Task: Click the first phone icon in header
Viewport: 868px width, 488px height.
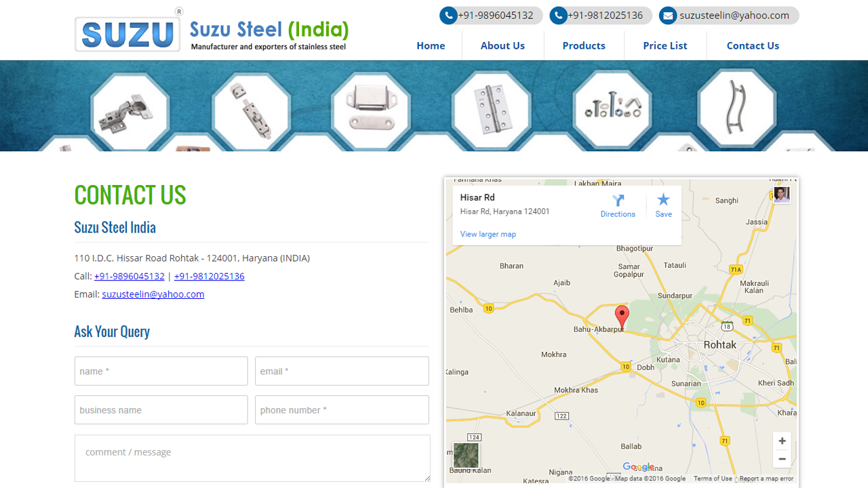Action: 448,16
